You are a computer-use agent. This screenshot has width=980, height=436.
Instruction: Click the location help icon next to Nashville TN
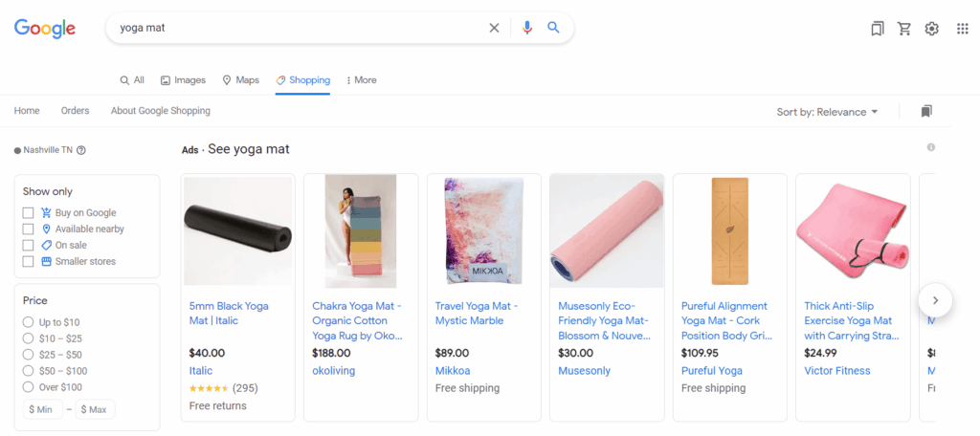pos(80,150)
